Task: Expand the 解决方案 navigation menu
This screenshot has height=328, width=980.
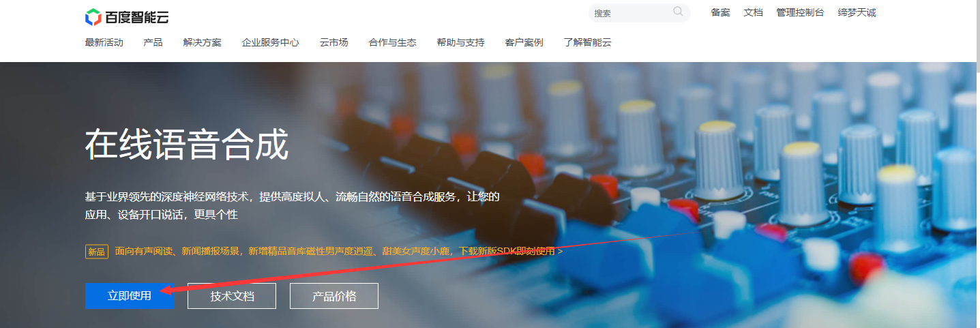Action: 202,42
